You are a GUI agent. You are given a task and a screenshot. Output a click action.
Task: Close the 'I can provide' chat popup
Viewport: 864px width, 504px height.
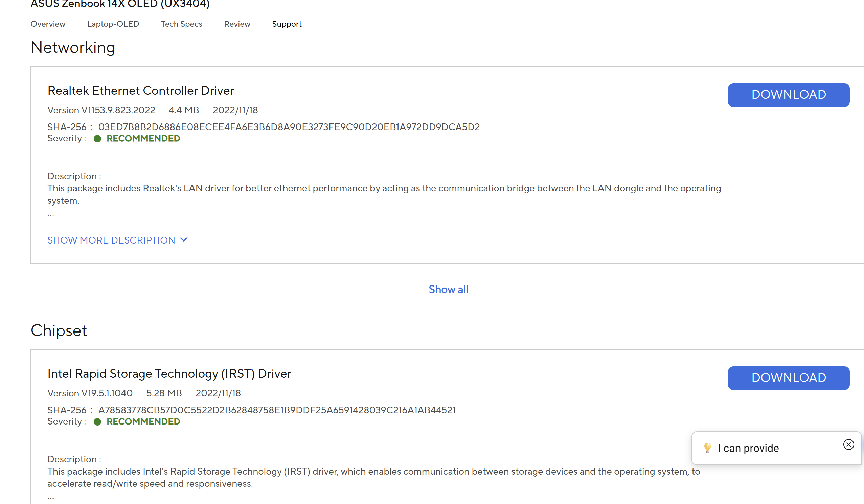848,445
